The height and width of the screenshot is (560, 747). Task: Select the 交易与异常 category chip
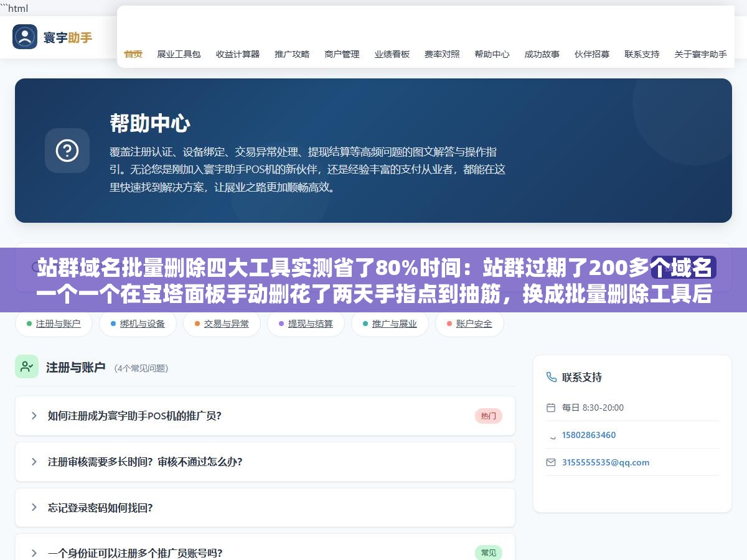222,324
